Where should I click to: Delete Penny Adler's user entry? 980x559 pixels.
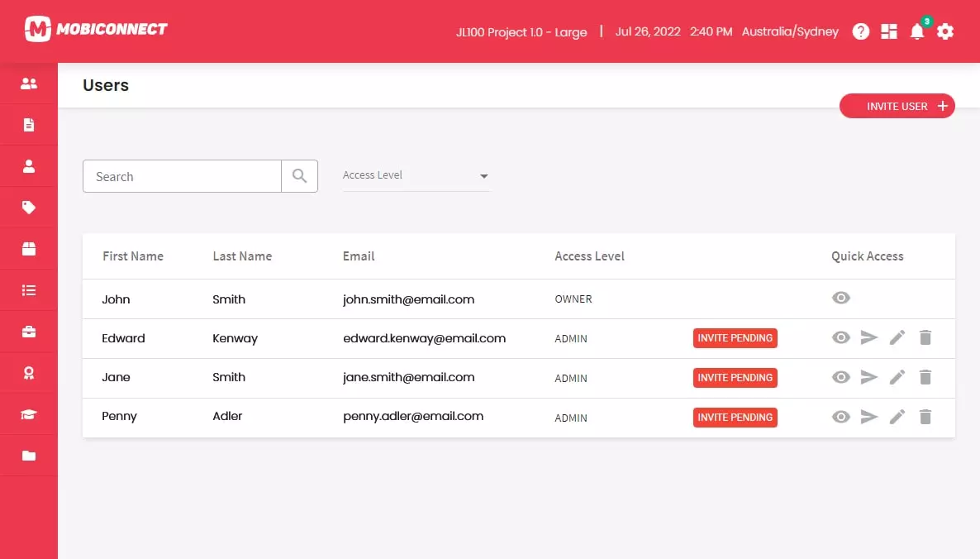click(925, 417)
